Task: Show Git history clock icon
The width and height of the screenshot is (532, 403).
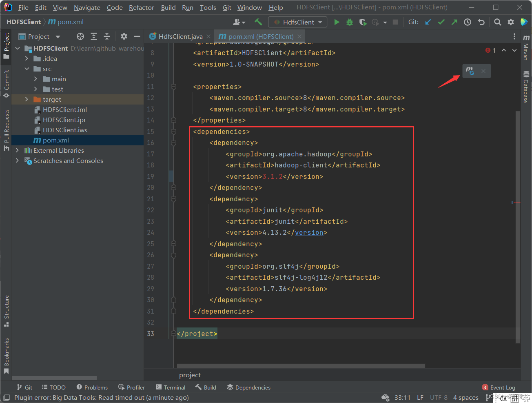Action: pos(468,22)
